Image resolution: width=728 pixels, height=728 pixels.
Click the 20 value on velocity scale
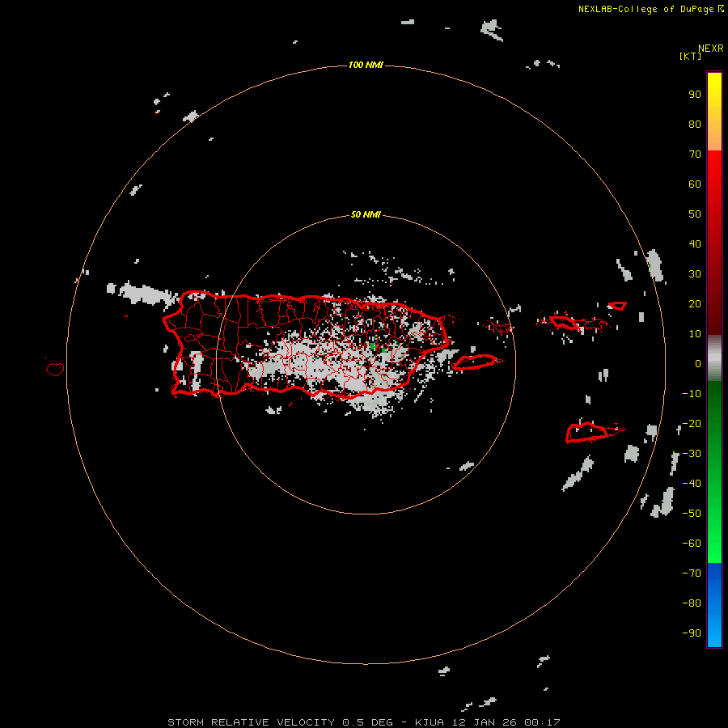(695, 304)
